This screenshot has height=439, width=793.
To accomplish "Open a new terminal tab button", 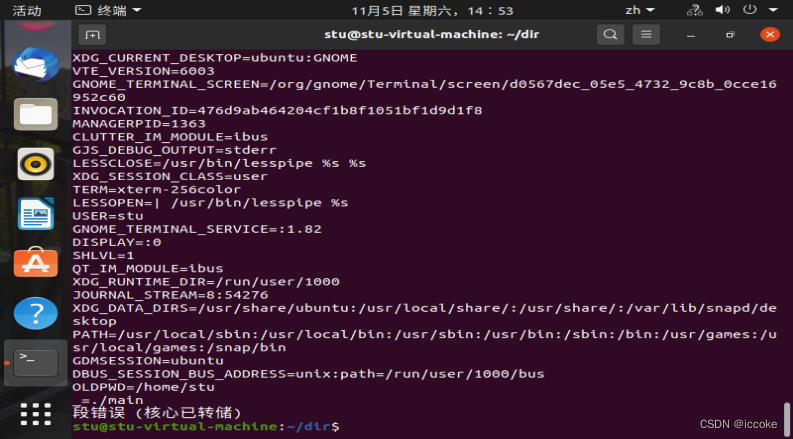I will click(92, 35).
